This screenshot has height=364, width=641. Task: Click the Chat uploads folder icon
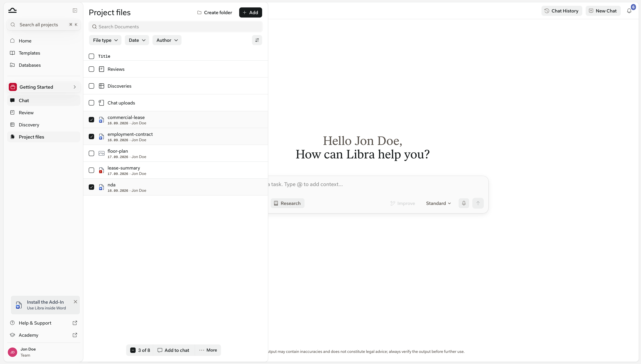pyautogui.click(x=101, y=103)
